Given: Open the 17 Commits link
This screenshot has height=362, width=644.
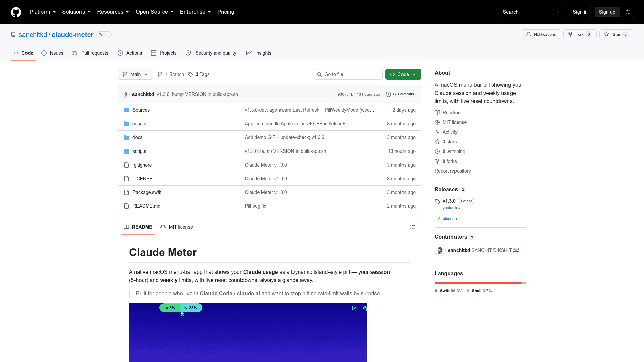Looking at the screenshot, I should pos(400,94).
